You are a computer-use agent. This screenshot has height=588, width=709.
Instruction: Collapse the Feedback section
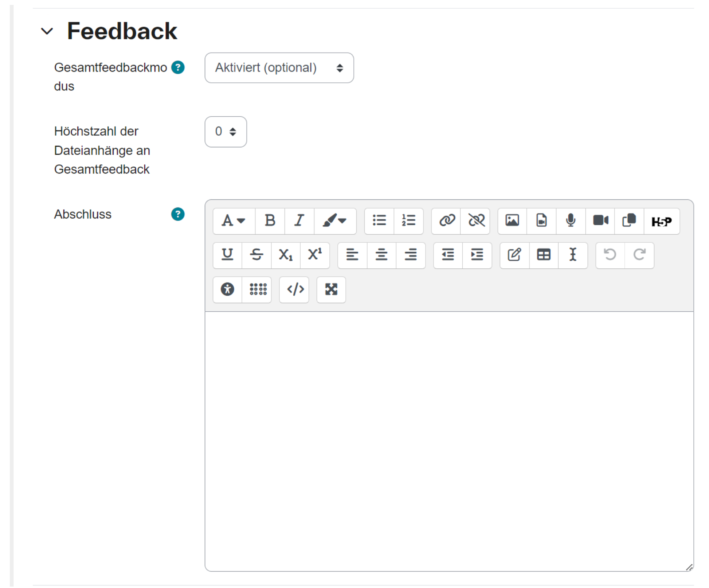[x=47, y=31]
